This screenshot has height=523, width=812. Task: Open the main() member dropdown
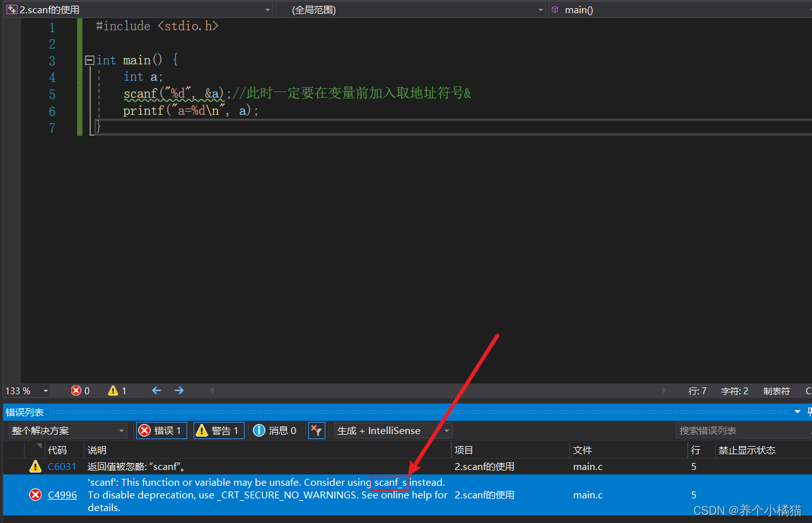click(680, 9)
